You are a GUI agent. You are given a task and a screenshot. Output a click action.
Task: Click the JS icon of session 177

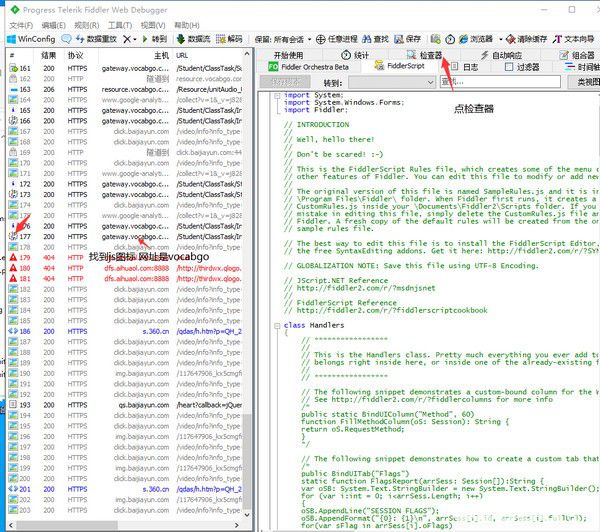[13, 237]
